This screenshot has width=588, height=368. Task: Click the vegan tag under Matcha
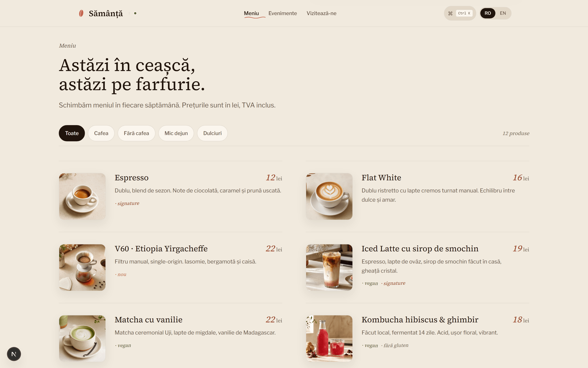[x=123, y=346]
